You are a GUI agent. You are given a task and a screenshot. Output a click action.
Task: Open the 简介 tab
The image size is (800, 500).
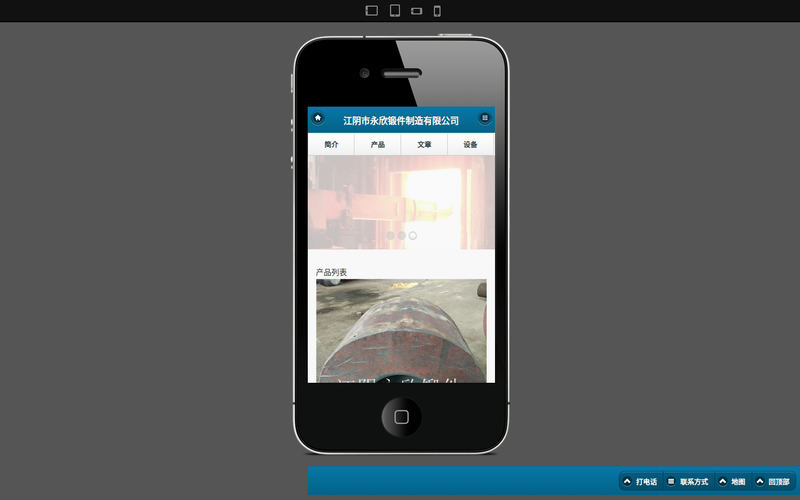click(x=331, y=144)
